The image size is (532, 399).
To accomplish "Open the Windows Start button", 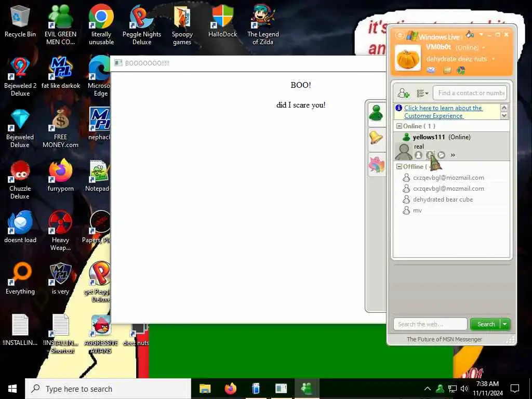I will pos(12,389).
